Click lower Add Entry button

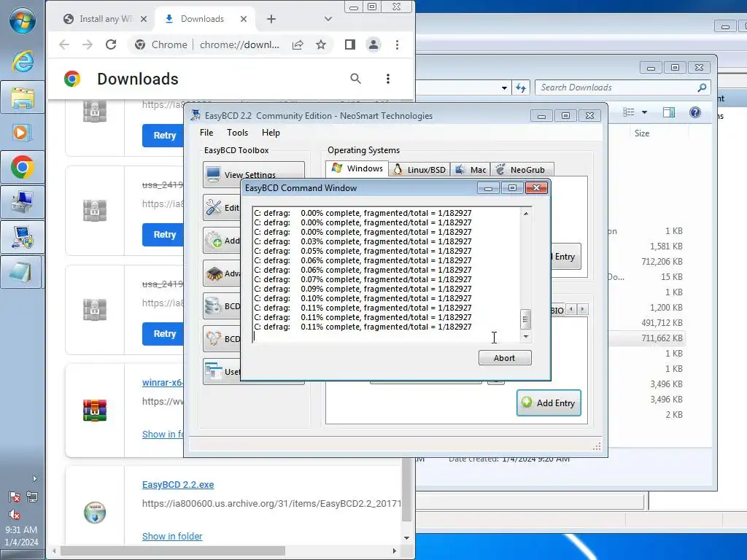click(x=549, y=402)
